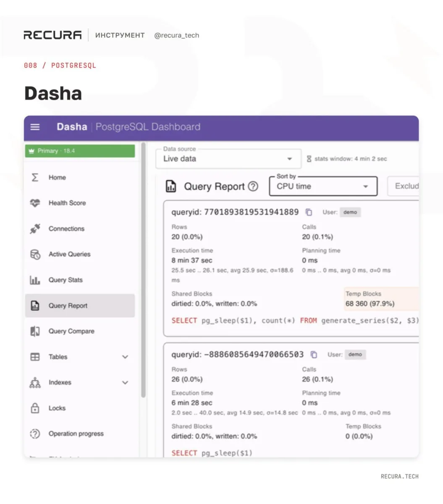This screenshot has height=504, width=443.
Task: Open Health Score page
Action: click(80, 203)
